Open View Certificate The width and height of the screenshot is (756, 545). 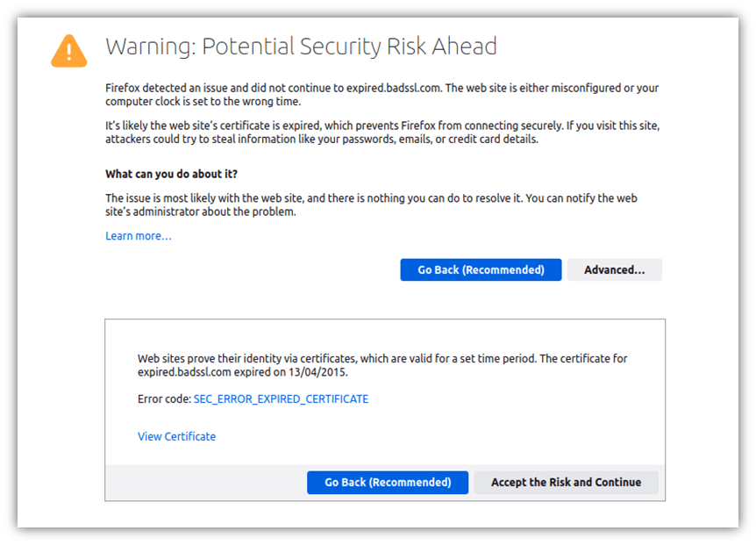(x=175, y=436)
